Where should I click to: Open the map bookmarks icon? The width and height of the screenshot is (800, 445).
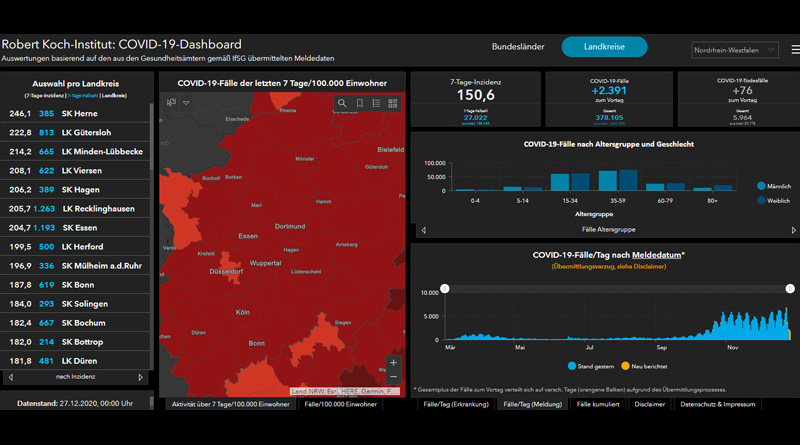click(x=360, y=103)
